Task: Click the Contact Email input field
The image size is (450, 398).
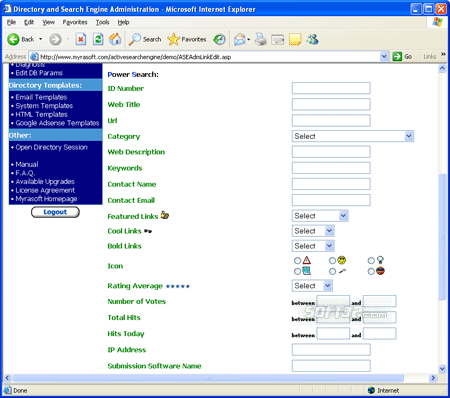Action: pos(331,200)
